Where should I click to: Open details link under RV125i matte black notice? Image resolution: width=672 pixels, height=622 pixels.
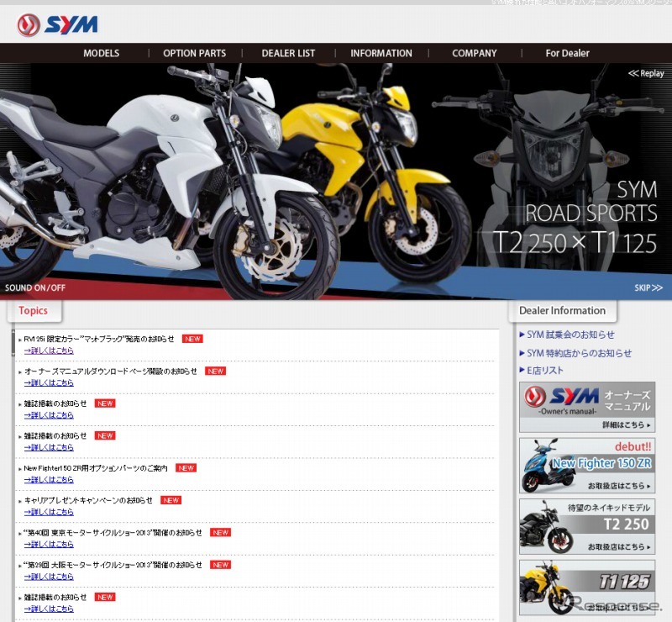point(49,351)
